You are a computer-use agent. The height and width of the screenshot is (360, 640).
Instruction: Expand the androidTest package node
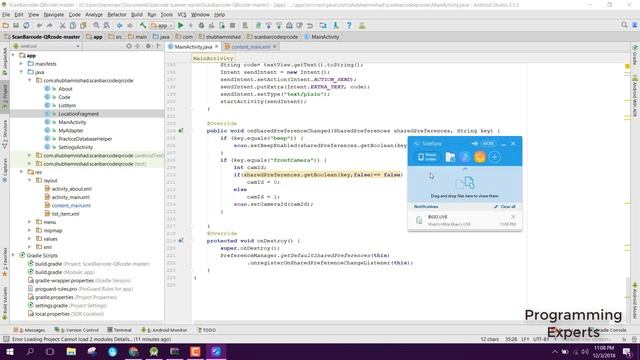click(29, 155)
